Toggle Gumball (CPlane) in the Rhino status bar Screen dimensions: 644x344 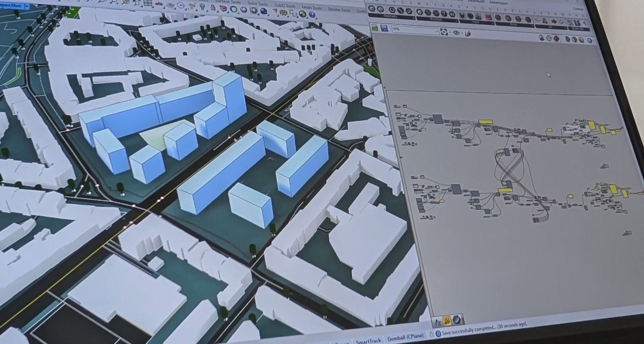(x=405, y=337)
